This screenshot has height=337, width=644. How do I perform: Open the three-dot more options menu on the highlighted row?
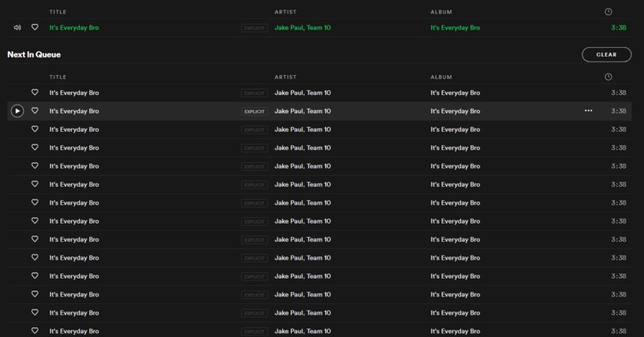[x=588, y=111]
